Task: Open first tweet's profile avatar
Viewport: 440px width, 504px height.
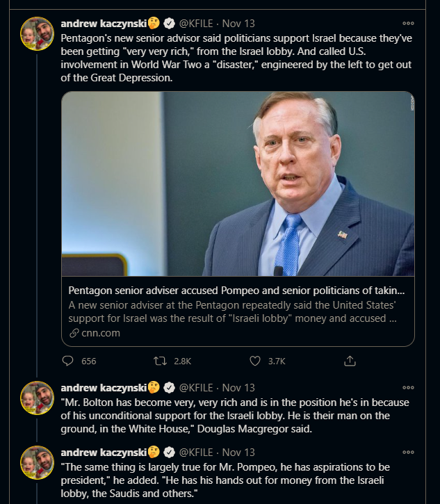Action: [x=38, y=34]
